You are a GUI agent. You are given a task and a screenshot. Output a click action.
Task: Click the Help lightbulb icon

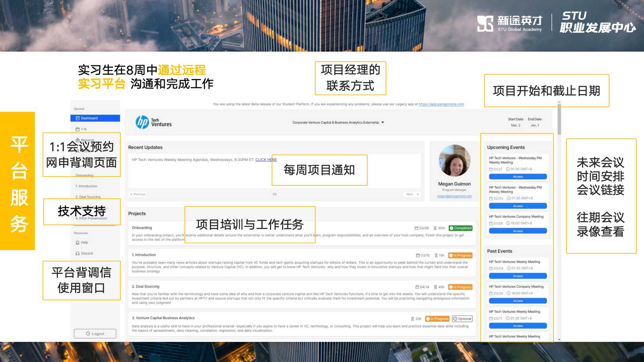coord(77,242)
